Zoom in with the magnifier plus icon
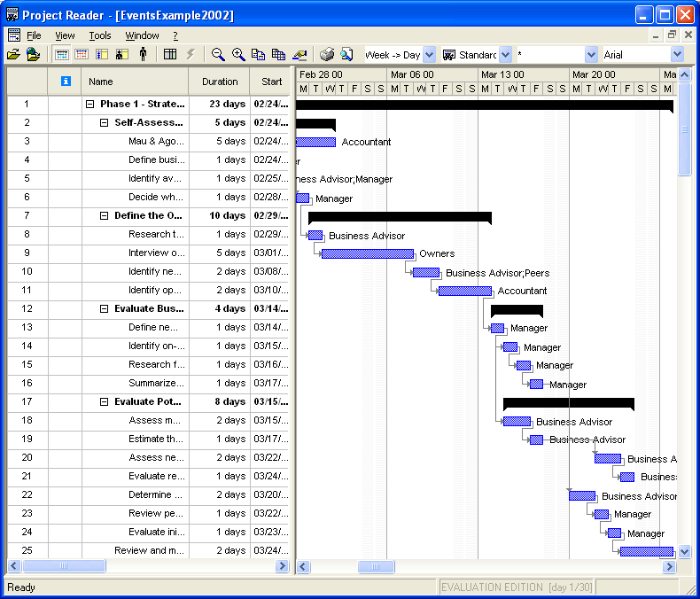The image size is (700, 599). tap(238, 54)
